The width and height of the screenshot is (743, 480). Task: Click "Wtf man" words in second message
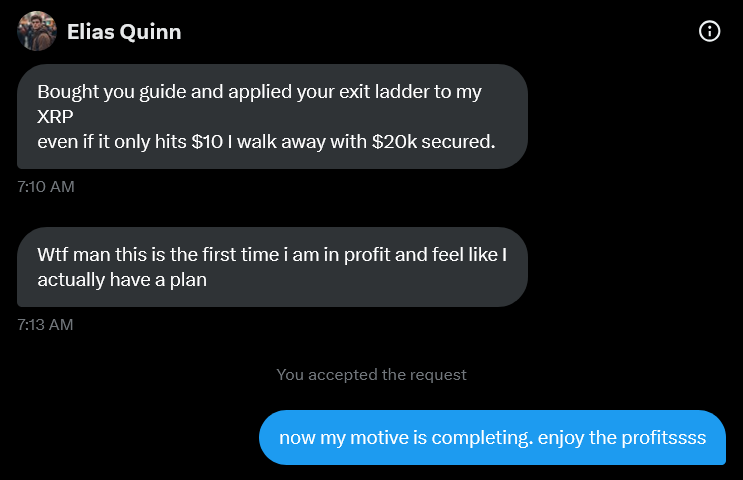coord(70,255)
